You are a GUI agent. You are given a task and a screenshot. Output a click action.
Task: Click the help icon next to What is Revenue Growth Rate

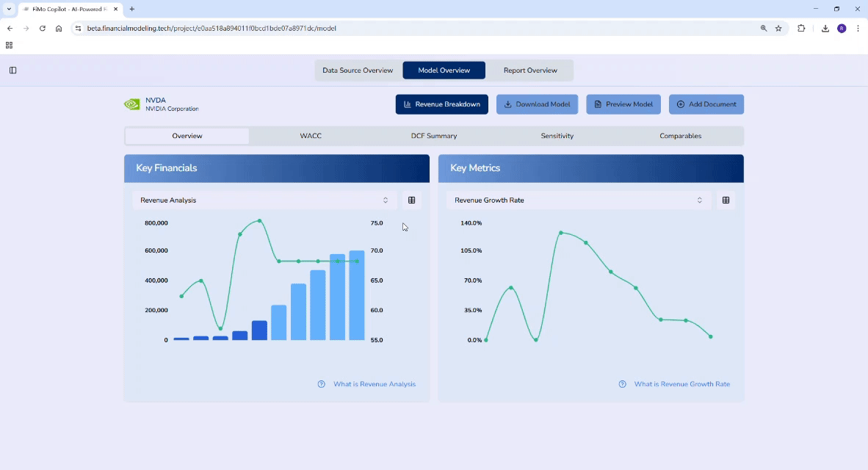(x=622, y=384)
